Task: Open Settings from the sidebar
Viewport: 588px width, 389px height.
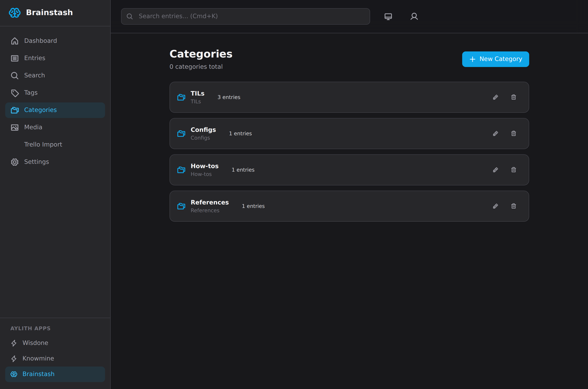Action: 55,162
